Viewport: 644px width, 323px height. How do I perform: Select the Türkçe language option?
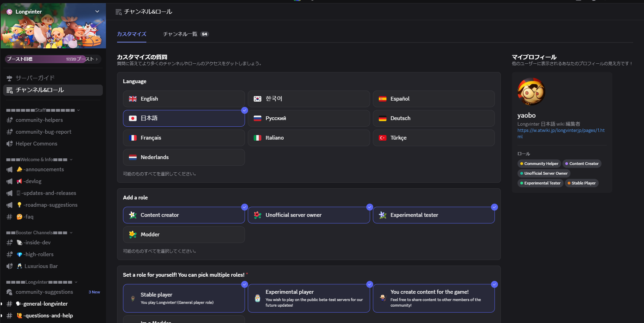click(x=434, y=138)
